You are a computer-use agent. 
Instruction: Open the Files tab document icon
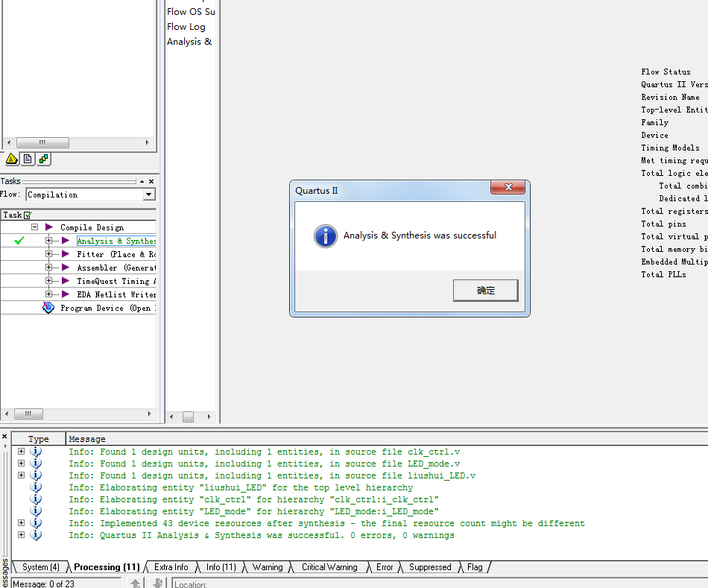pyautogui.click(x=28, y=159)
